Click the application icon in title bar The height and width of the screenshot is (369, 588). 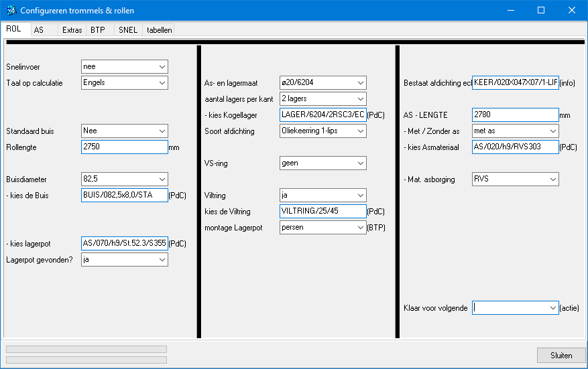(11, 11)
